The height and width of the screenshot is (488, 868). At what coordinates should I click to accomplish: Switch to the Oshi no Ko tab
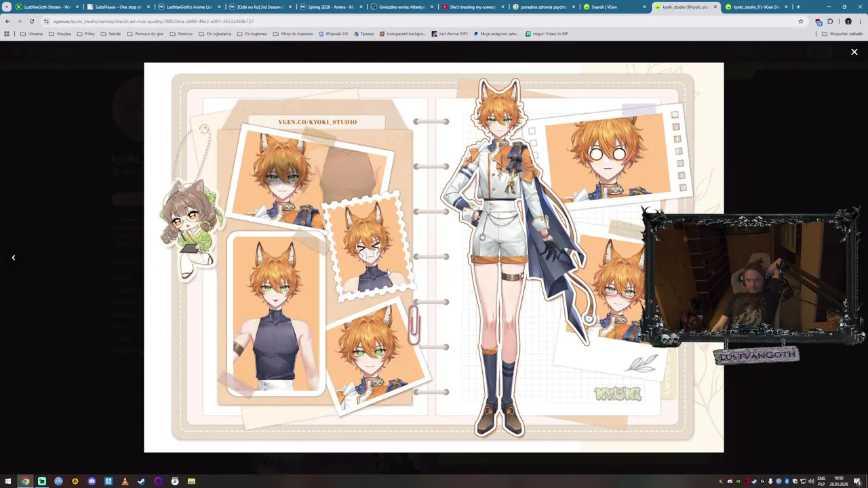coord(260,7)
